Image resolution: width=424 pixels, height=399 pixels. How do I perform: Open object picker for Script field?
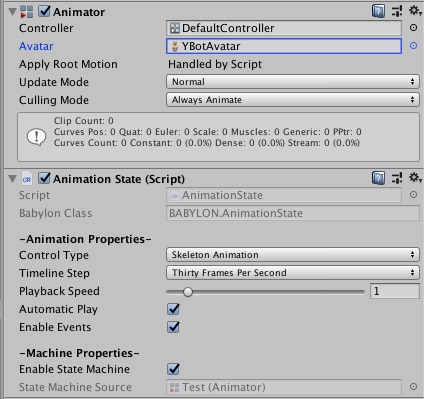[x=413, y=195]
